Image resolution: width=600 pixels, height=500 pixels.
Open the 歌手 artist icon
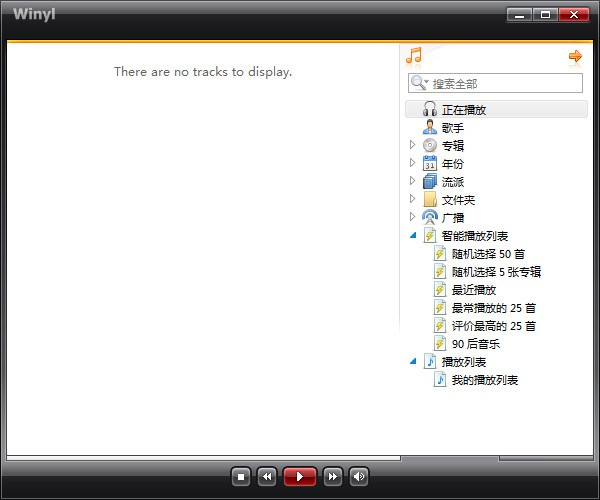430,127
